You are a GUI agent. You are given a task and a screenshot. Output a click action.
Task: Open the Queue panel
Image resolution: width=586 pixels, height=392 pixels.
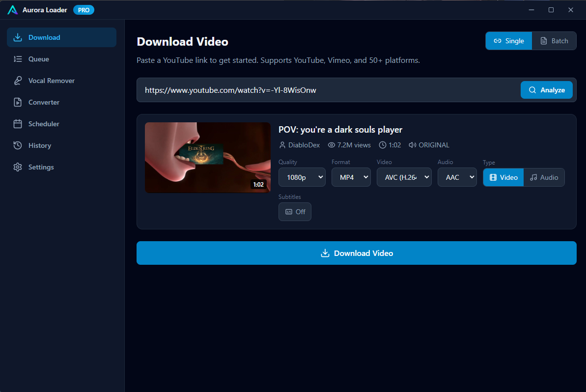(39, 59)
